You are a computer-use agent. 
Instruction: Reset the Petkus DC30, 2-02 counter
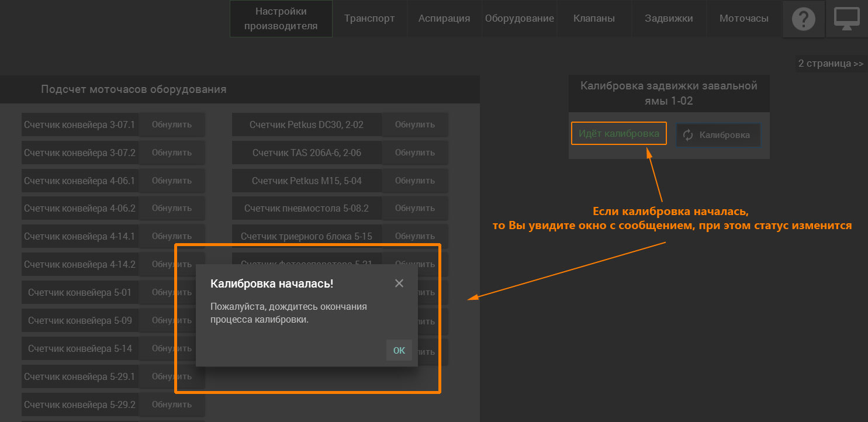coord(414,124)
